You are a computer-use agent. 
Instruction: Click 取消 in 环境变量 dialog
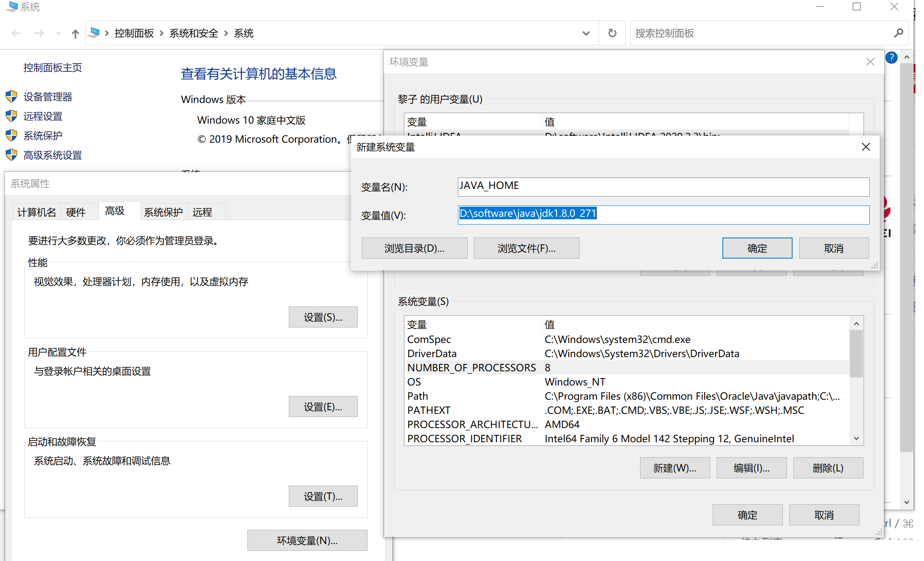pos(824,515)
